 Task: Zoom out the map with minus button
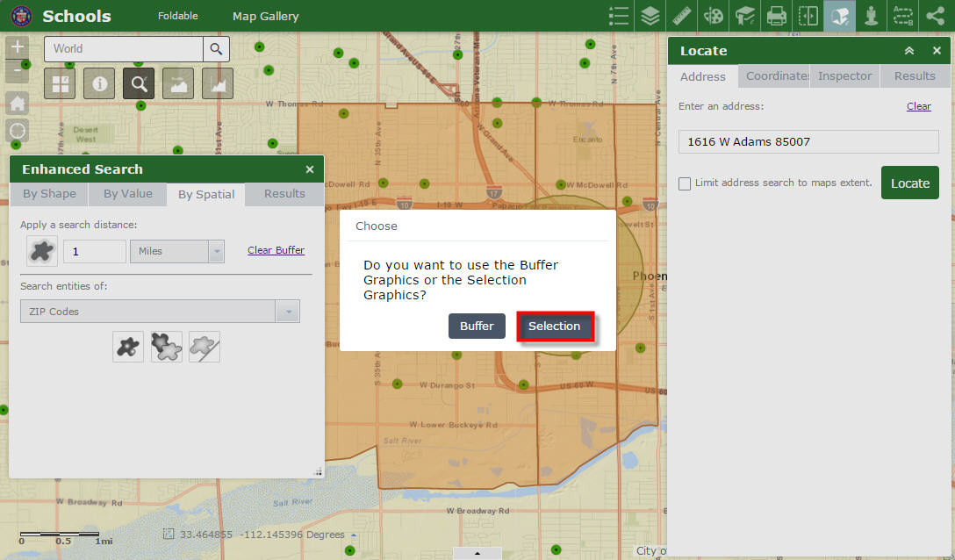click(x=17, y=71)
